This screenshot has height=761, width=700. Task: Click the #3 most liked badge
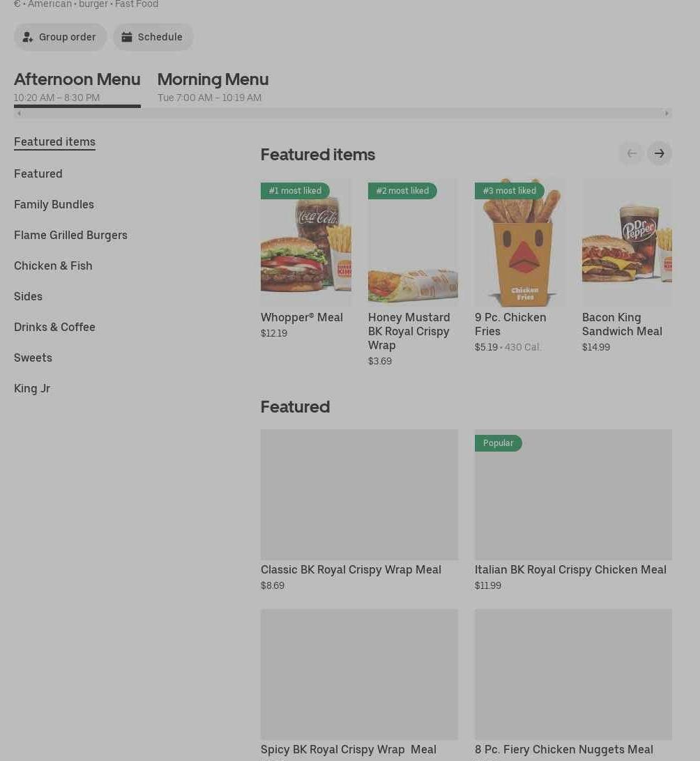[x=509, y=191]
